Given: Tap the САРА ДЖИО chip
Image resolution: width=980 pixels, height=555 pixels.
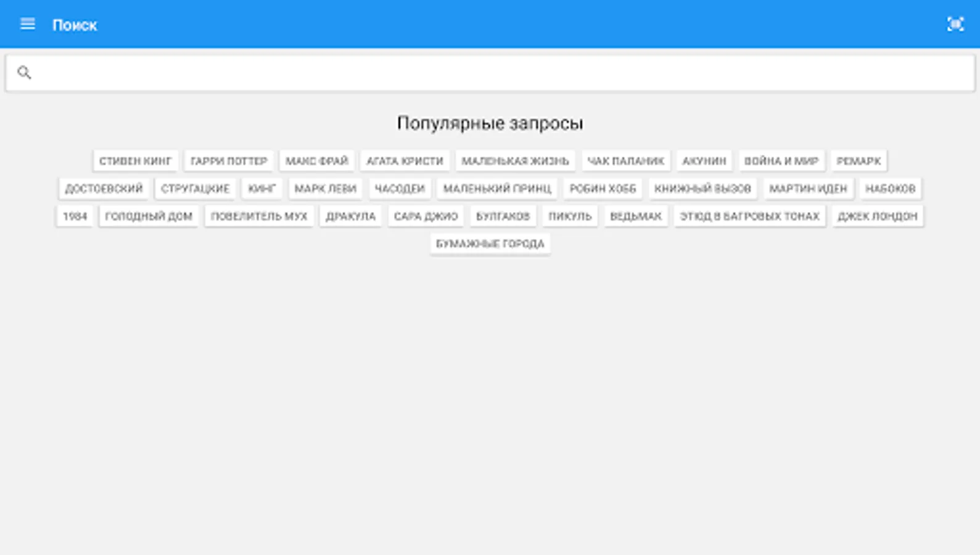Looking at the screenshot, I should point(426,216).
